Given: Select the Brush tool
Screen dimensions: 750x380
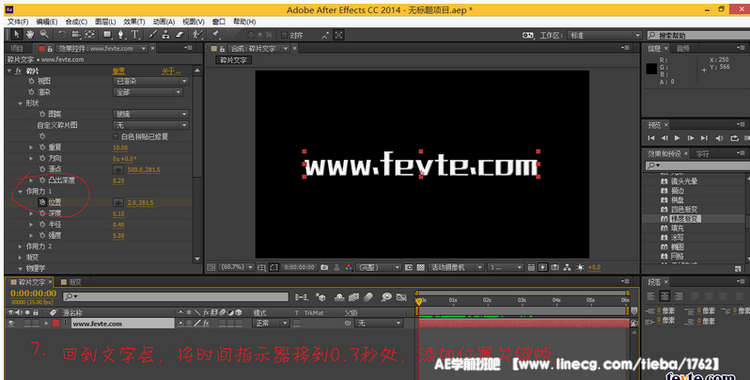Looking at the screenshot, I should pyautogui.click(x=153, y=34).
